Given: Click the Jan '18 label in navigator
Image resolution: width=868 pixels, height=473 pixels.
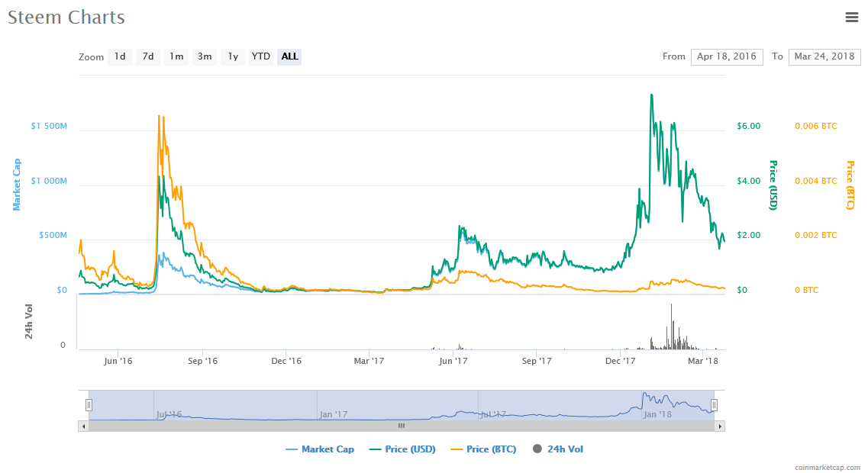Looking at the screenshot, I should 657,414.
